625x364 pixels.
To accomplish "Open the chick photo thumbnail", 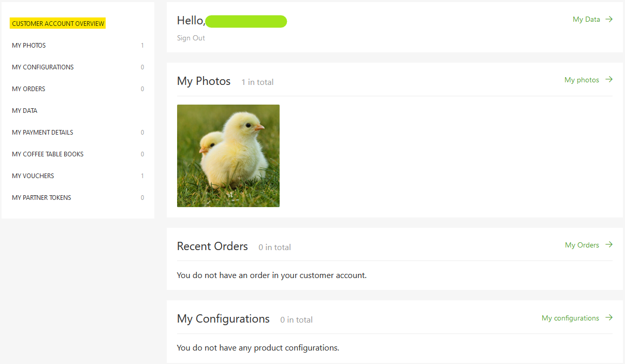I will [x=228, y=156].
